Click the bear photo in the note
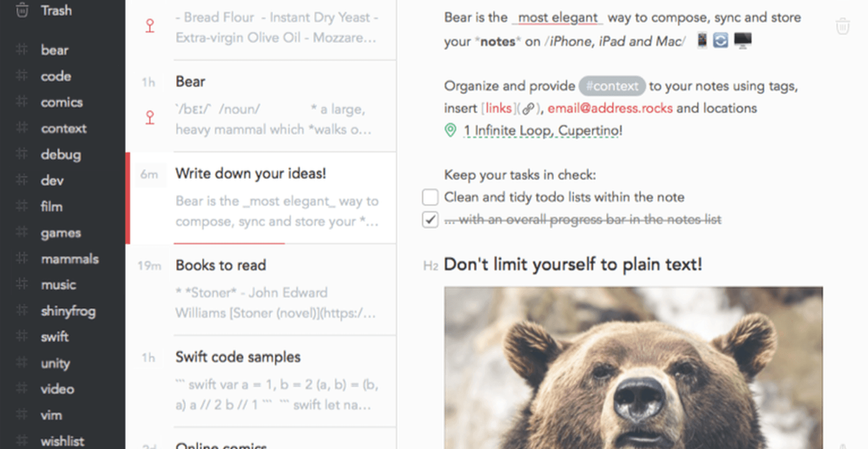 tap(633, 367)
